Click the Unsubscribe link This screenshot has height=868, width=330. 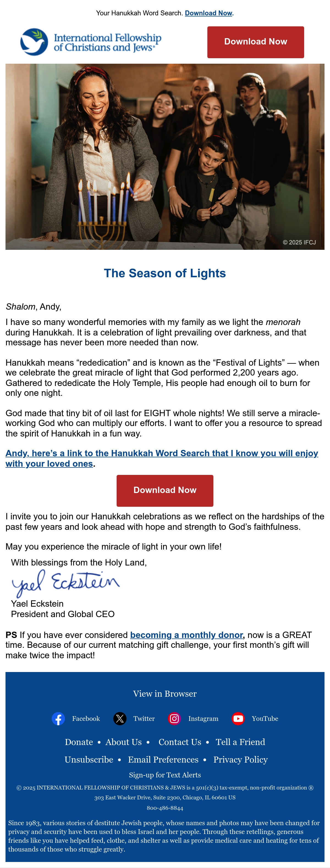tap(89, 760)
